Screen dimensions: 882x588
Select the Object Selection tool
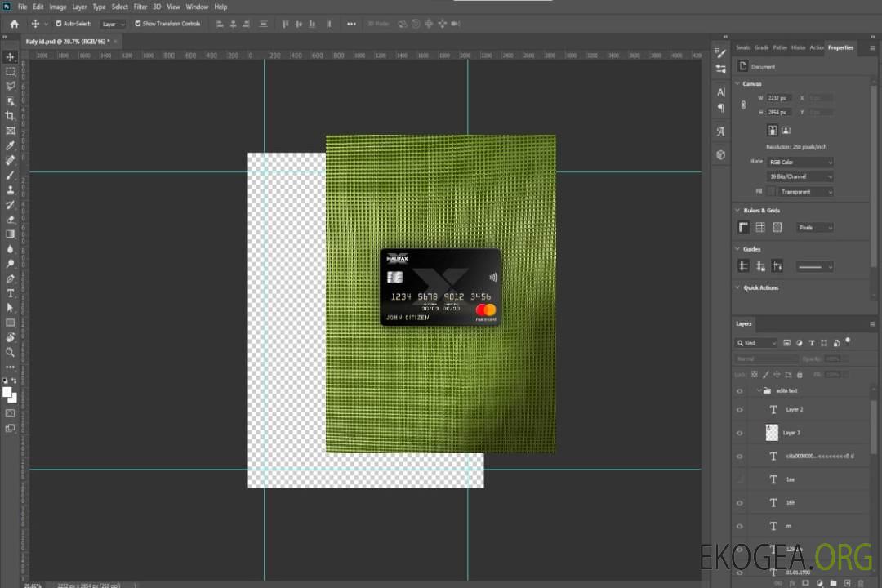[10, 101]
